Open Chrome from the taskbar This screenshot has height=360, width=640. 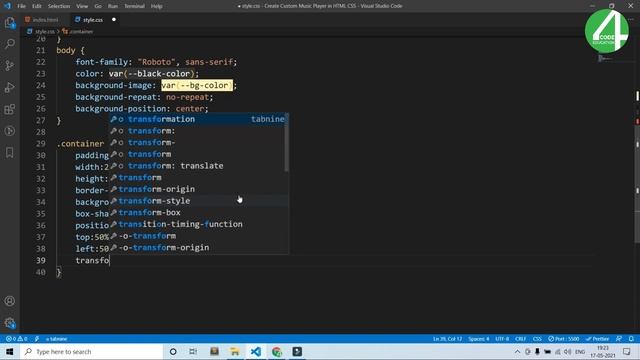point(277,352)
